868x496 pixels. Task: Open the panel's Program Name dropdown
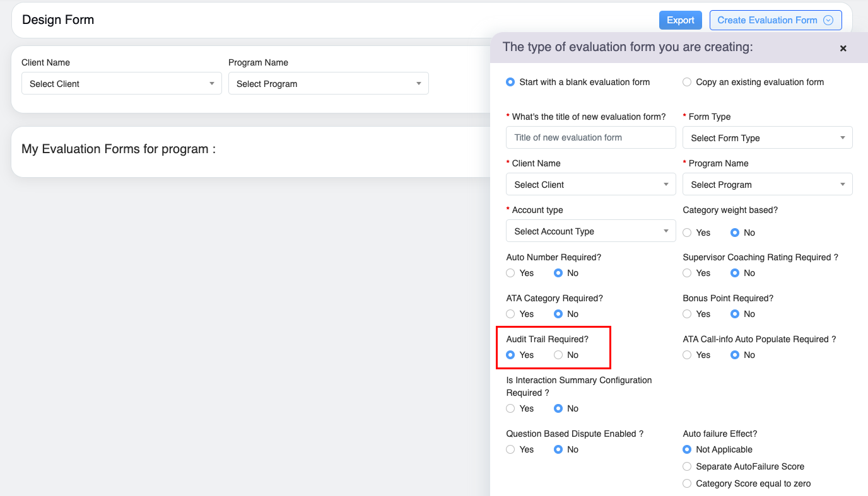[767, 185]
